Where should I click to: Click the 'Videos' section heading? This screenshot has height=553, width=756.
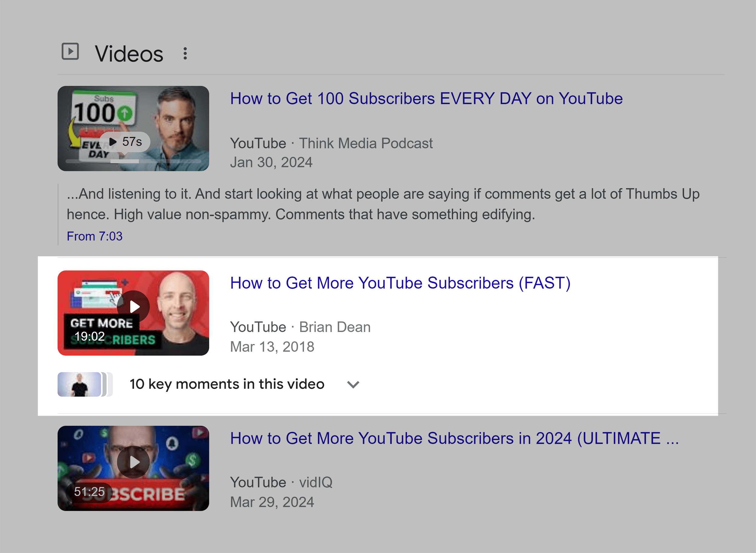pos(129,54)
